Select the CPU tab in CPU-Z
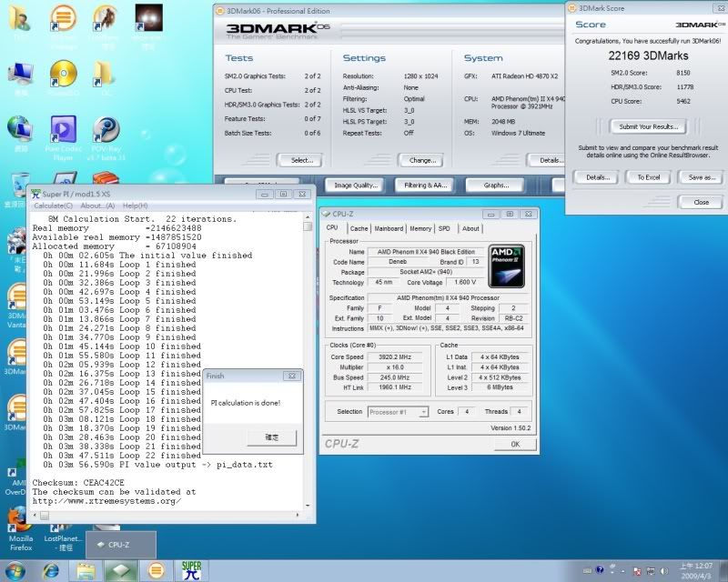Screen dimensions: 728x582 click(x=332, y=228)
